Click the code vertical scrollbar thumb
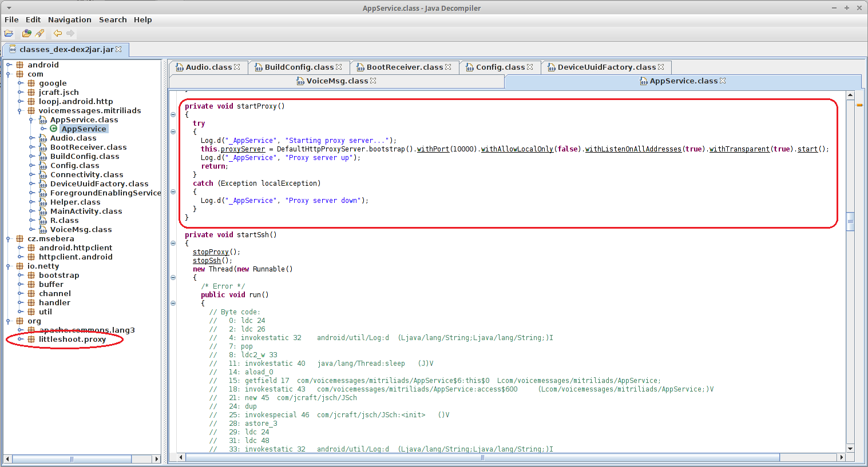 850,221
